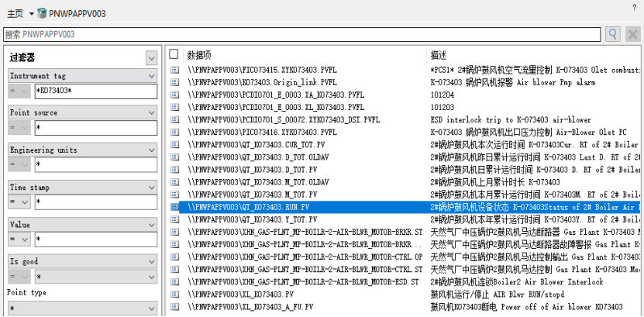Open the Is good value dropdown
The image size is (644, 317).
[x=95, y=277]
